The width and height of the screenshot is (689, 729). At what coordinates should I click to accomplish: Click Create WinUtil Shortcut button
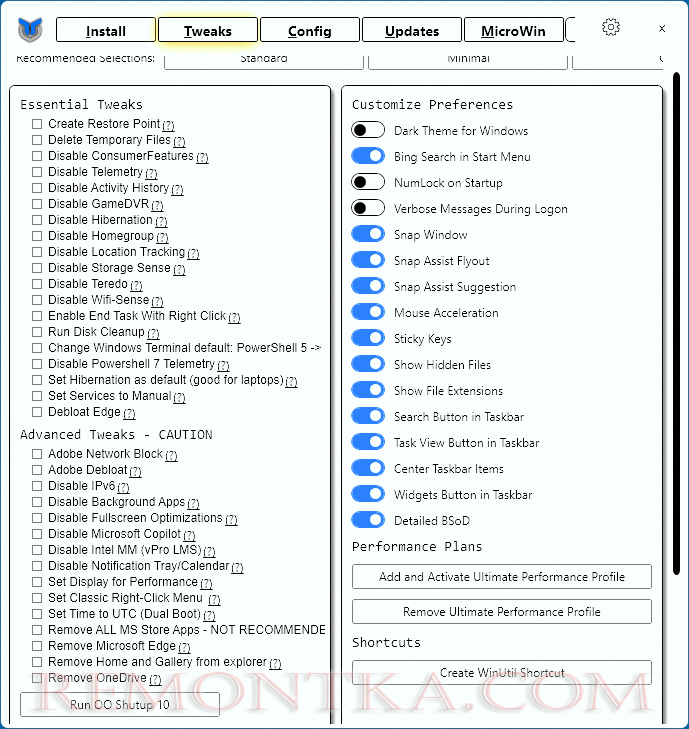(x=502, y=673)
